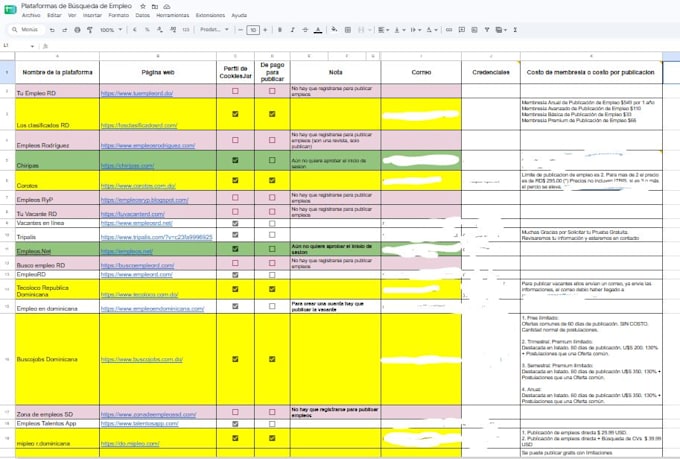This screenshot has width=680, height=459.
Task: Increase font size with the plus button
Action: [265, 30]
